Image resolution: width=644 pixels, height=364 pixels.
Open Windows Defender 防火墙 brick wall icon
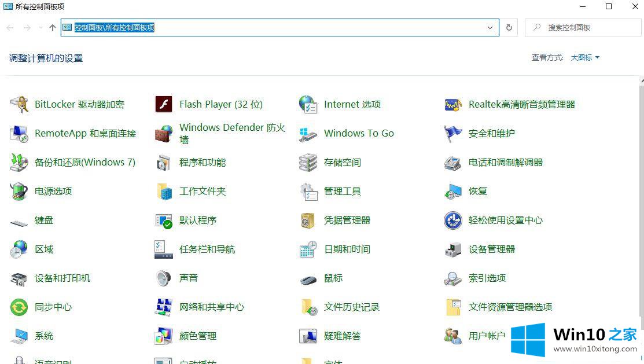(x=164, y=134)
